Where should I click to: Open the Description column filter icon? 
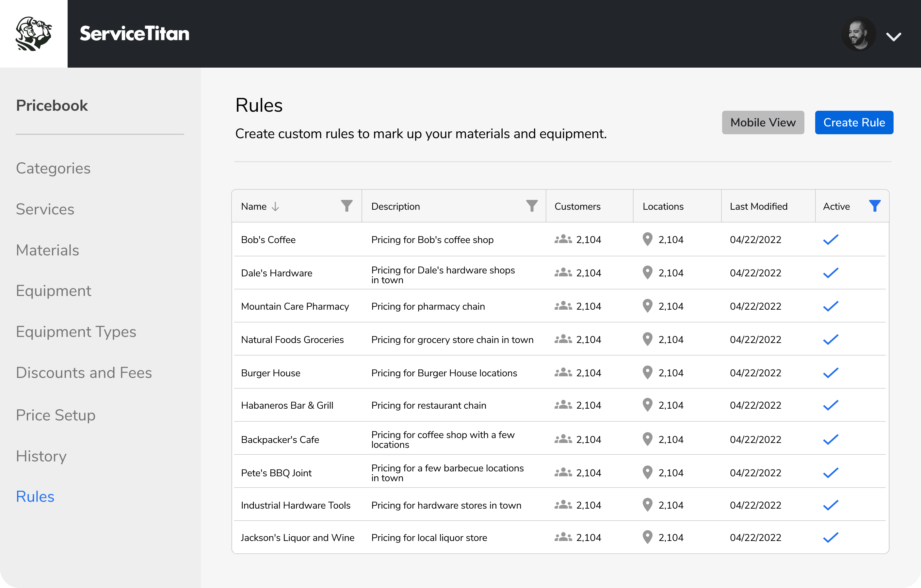click(532, 206)
